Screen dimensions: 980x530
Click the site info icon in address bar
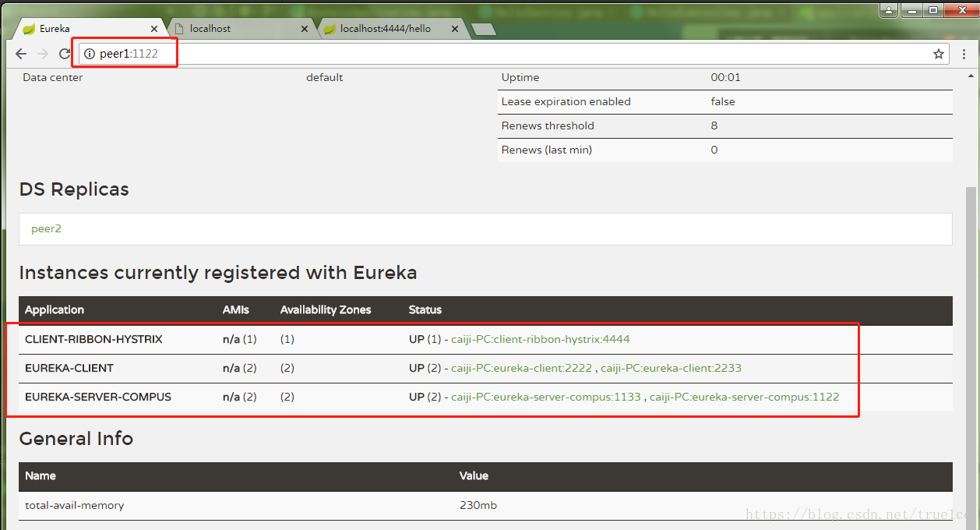(x=90, y=54)
